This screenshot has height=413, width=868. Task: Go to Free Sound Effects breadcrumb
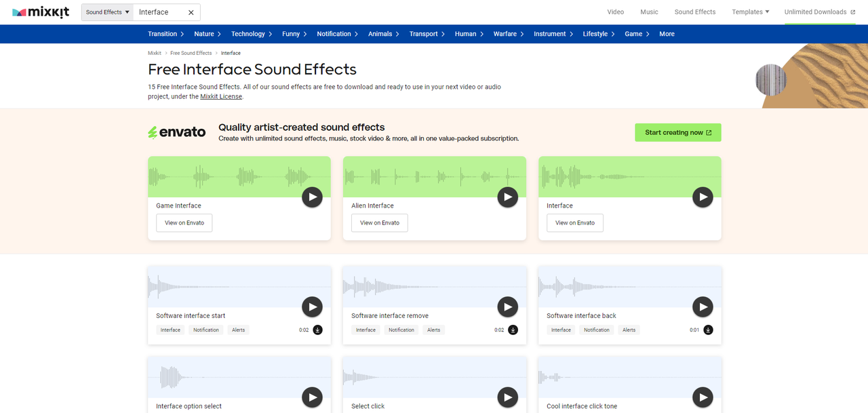(x=191, y=53)
